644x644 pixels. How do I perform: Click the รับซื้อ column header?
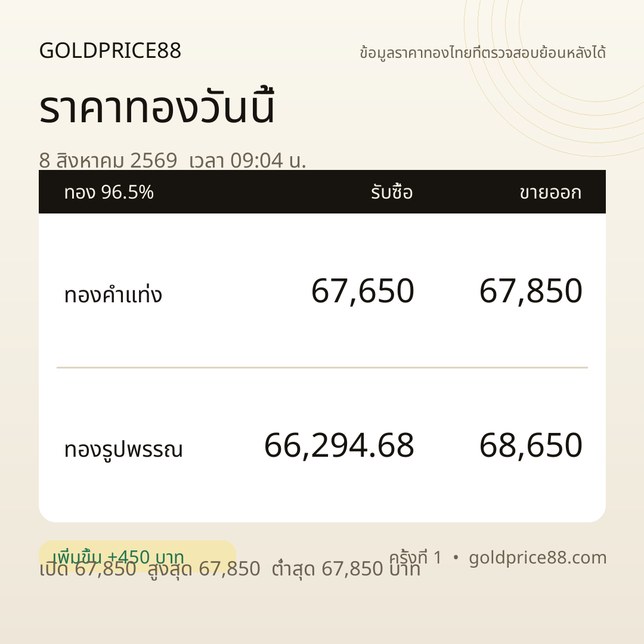click(x=392, y=192)
